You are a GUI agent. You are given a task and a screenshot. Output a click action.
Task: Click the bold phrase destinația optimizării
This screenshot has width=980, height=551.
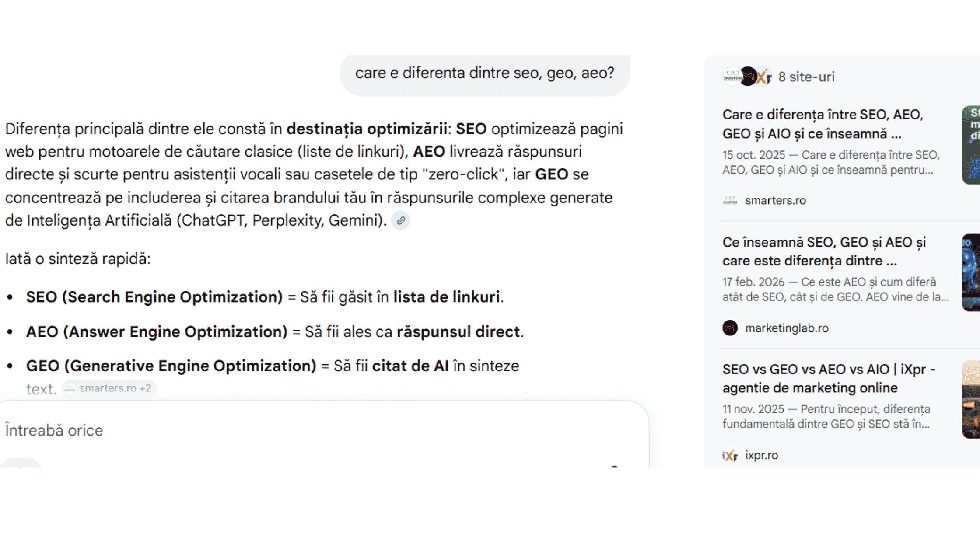[367, 129]
